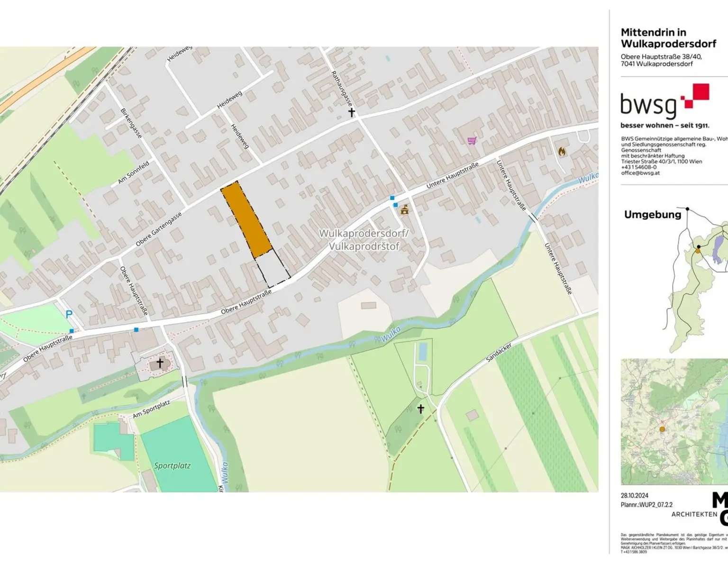
Task: Select the Obere Gartengasse street label
Action: pyautogui.click(x=159, y=229)
